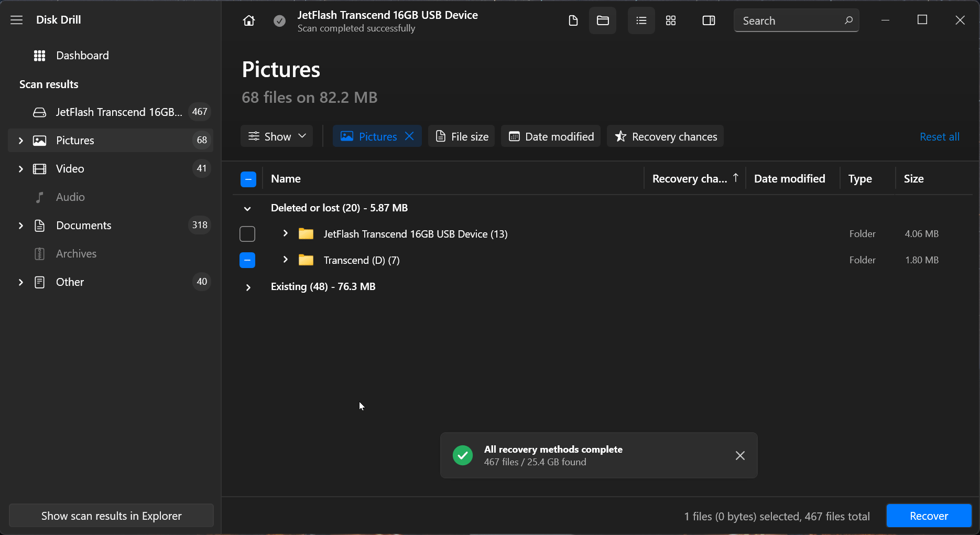Viewport: 980px width, 535px height.
Task: Open the Show filter dropdown
Action: coord(277,136)
